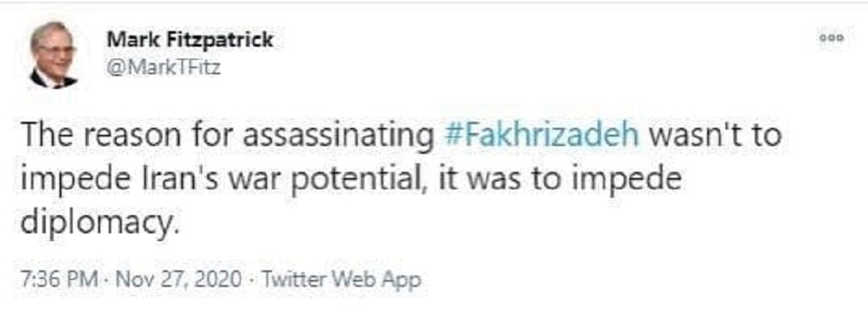Click the Twitter Web App source label
868x311 pixels.
click(x=341, y=279)
